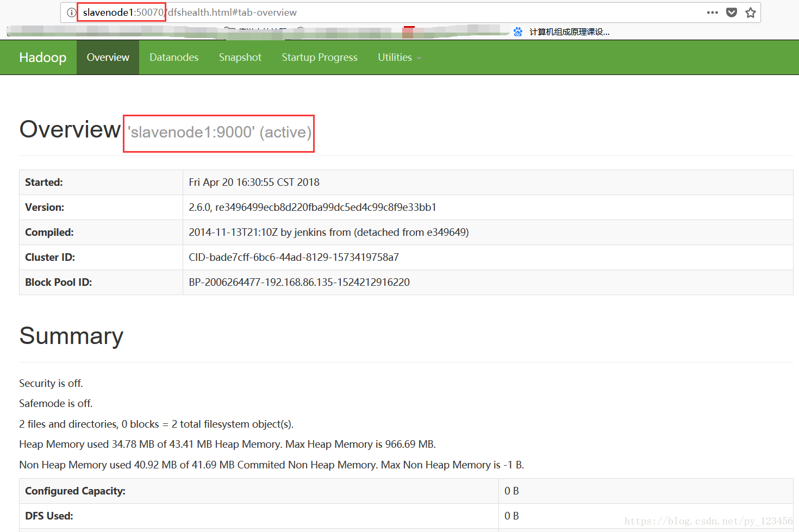Bookmark this page with the star icon

751,12
